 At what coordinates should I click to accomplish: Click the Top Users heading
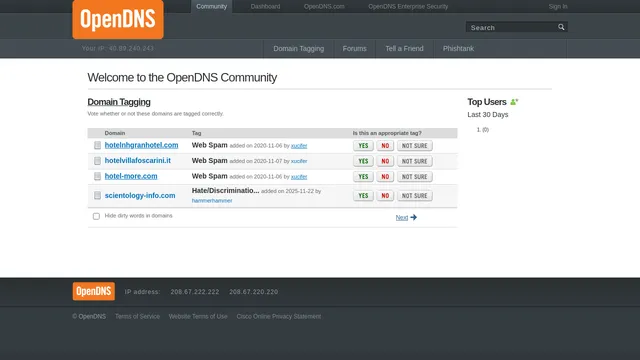[487, 102]
